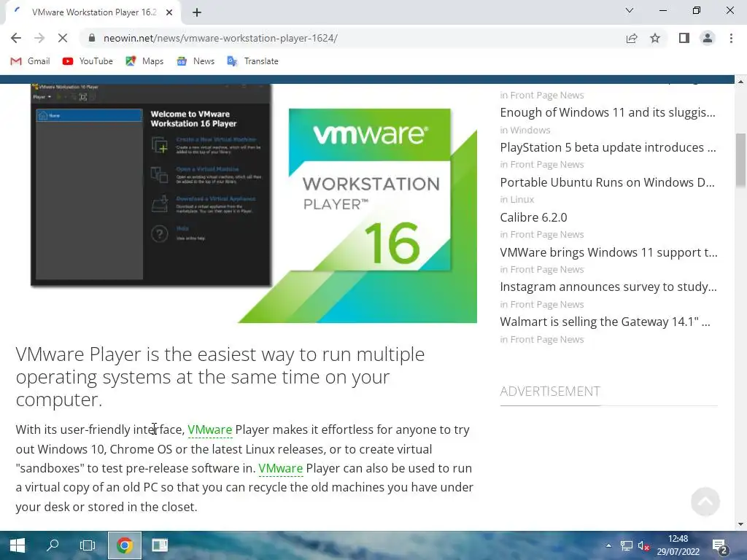Click the page vertical scrollbar thumb
This screenshot has height=560, width=747.
(740, 160)
